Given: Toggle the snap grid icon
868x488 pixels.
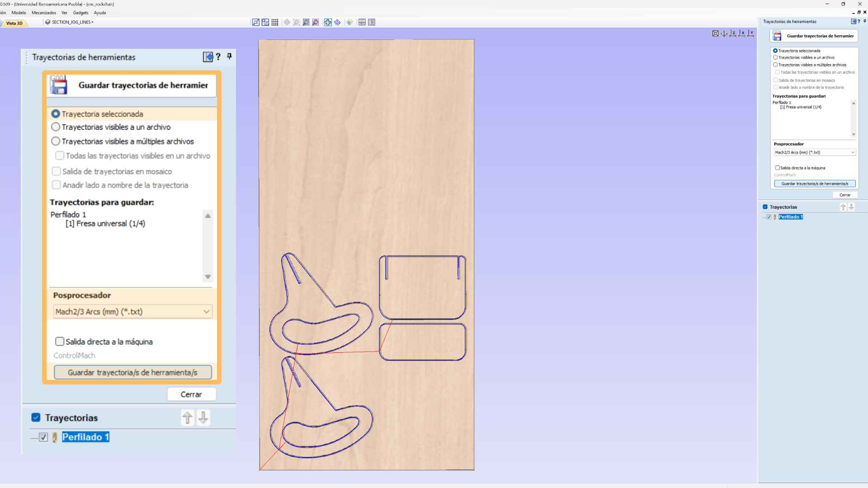Looking at the screenshot, I should coord(275,22).
